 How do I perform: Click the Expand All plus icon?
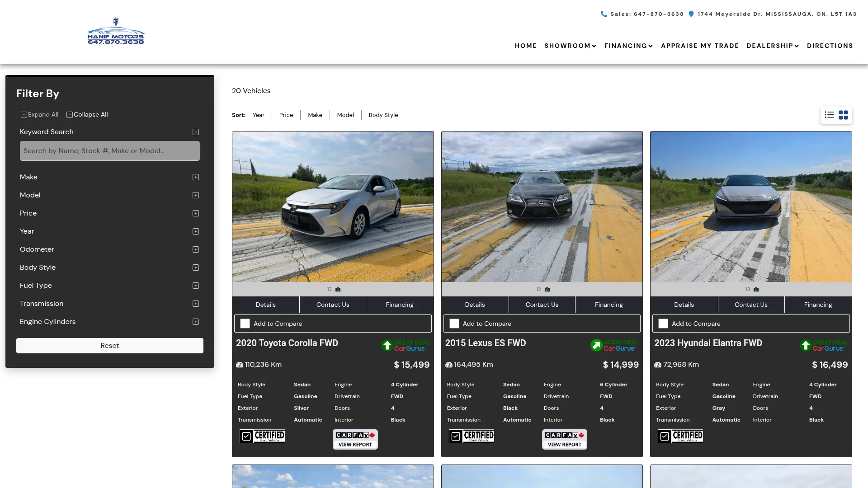click(24, 115)
